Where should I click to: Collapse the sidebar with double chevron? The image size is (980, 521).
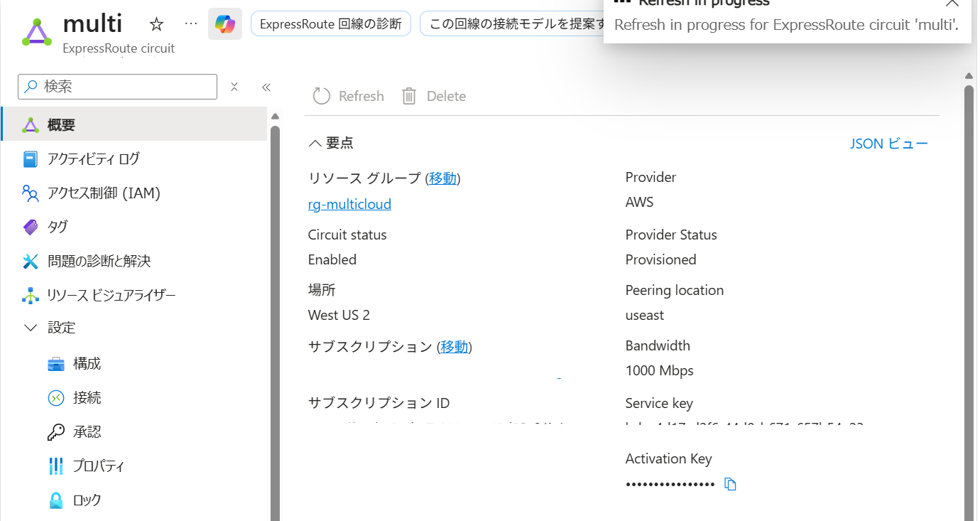(266, 87)
